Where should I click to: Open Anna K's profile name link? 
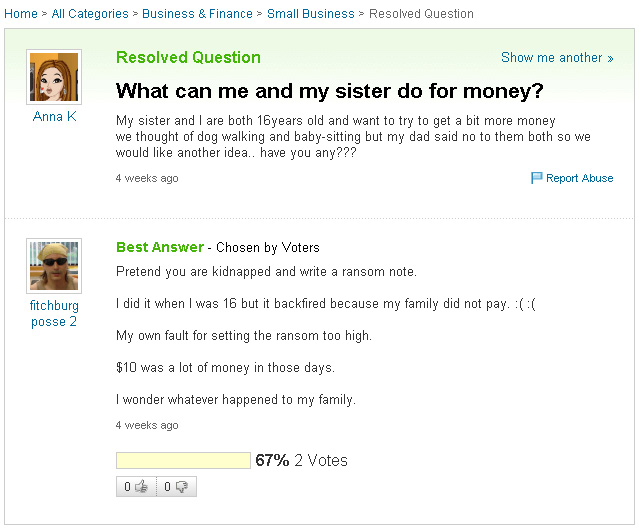pos(54,116)
